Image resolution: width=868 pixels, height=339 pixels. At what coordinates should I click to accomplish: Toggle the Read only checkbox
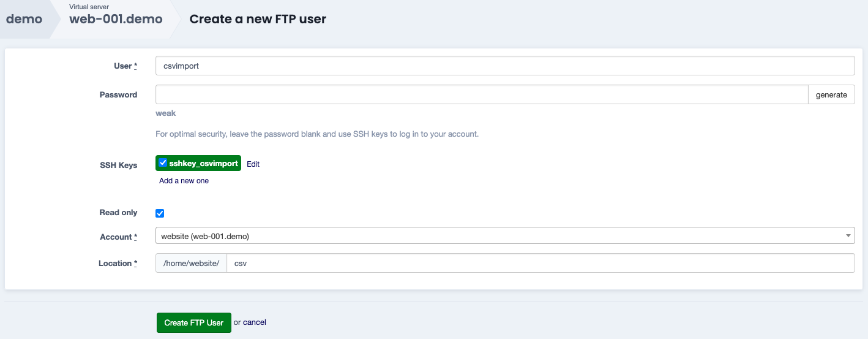(x=160, y=213)
